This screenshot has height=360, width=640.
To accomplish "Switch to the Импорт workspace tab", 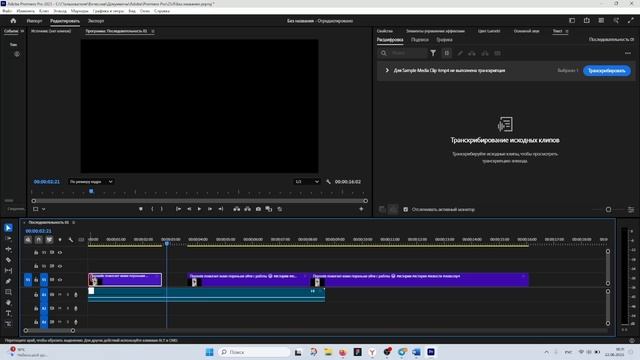I will (x=34, y=21).
